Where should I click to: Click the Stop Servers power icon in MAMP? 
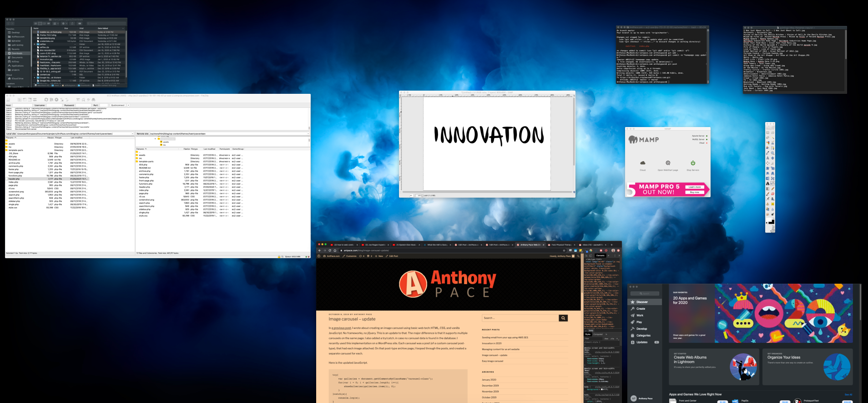click(x=693, y=163)
